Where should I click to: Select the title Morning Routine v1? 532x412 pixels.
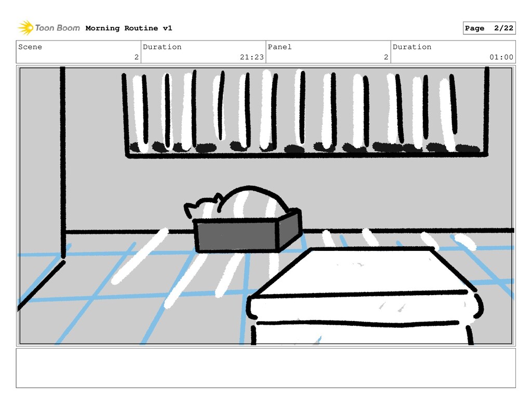129,28
